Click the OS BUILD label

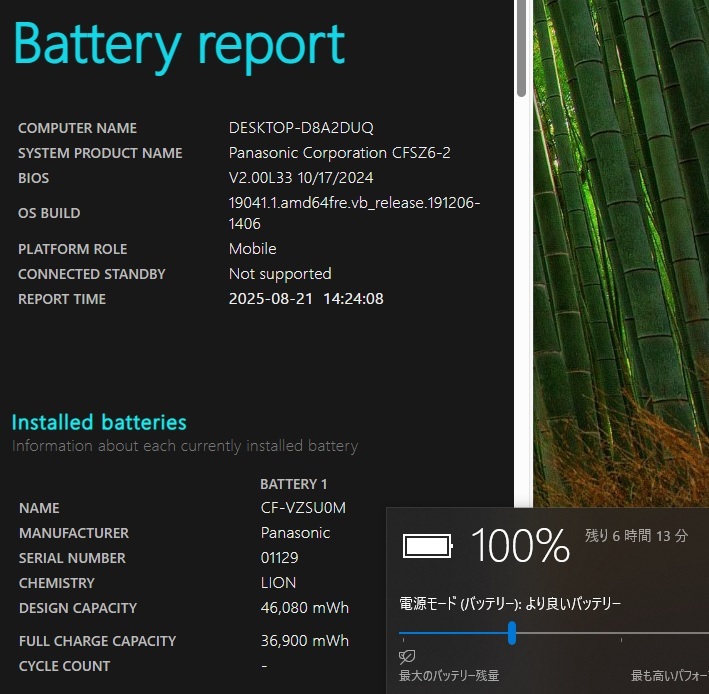click(49, 213)
